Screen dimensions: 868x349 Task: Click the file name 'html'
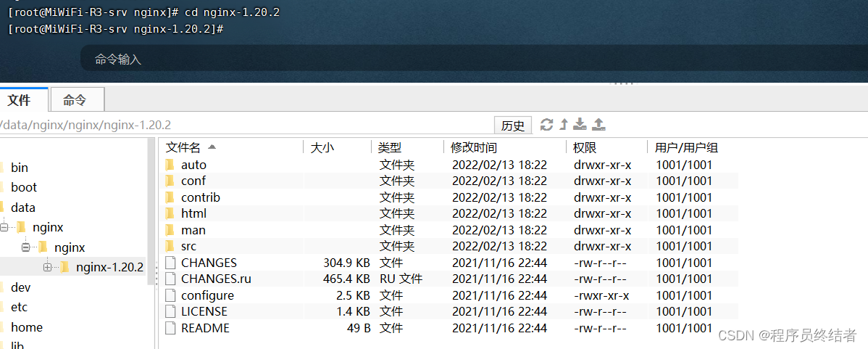(x=193, y=213)
